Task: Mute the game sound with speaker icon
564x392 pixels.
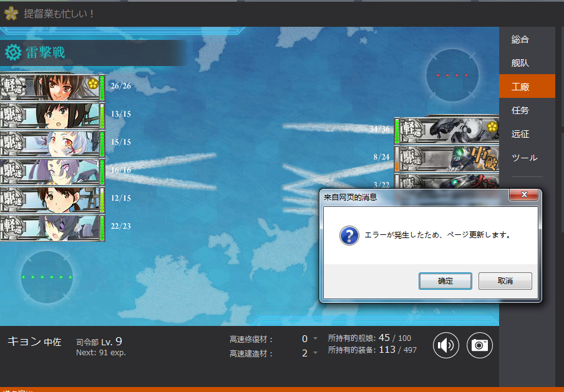Action: pos(445,345)
